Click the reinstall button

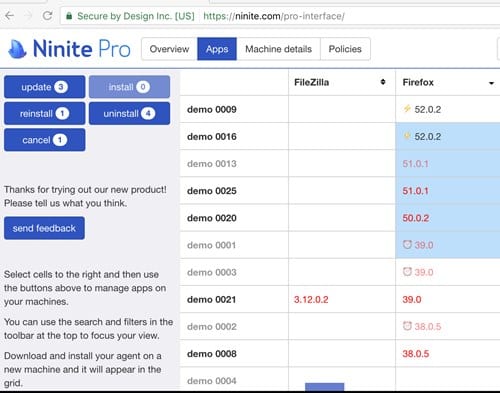(45, 114)
